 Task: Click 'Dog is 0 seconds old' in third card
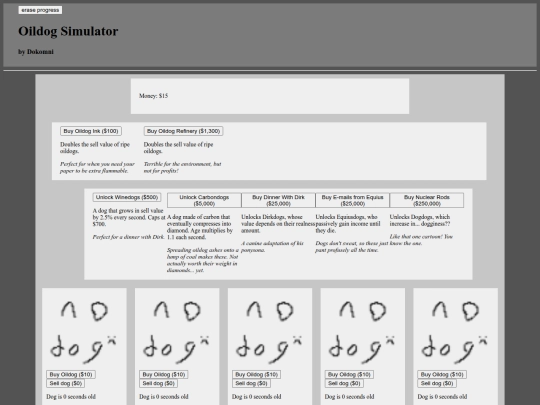coord(257,397)
